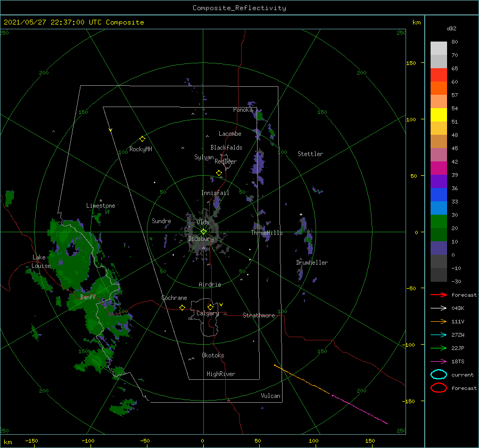Select the blue 36 dBZ color swatch
Image resolution: width=479 pixels, height=448 pixels.
(439, 195)
